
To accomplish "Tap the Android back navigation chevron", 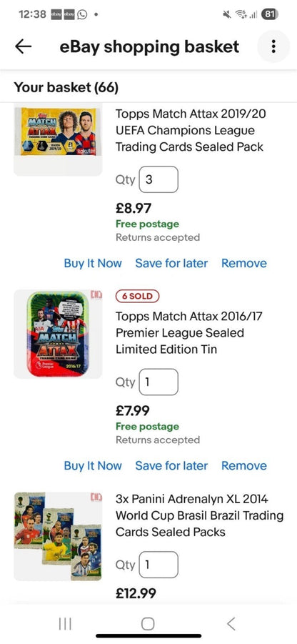I will [x=231, y=624].
